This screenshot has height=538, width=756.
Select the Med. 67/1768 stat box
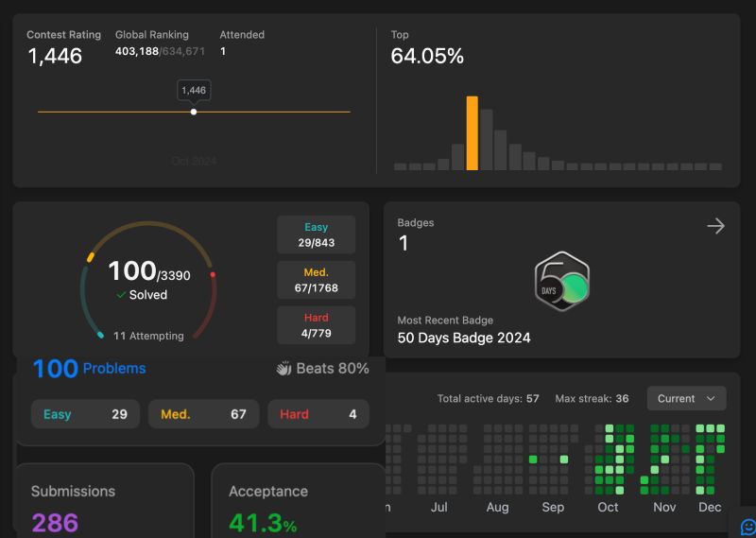pos(317,280)
